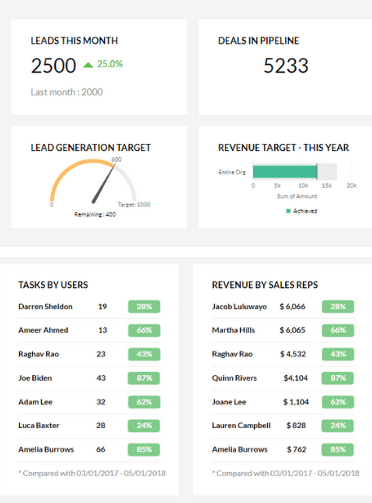The image size is (372, 503).
Task: Select Amelia Burrows in Revenue By Sales Reps
Action: [240, 449]
